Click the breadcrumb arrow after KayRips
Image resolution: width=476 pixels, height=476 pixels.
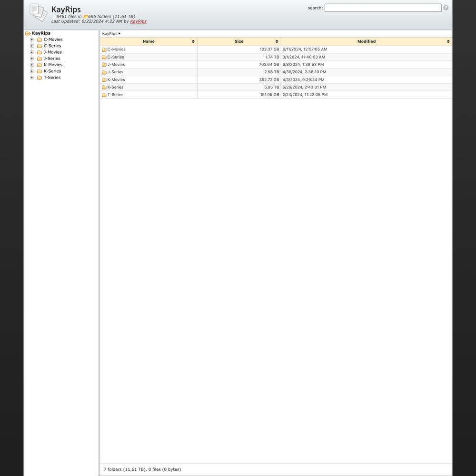[119, 34]
